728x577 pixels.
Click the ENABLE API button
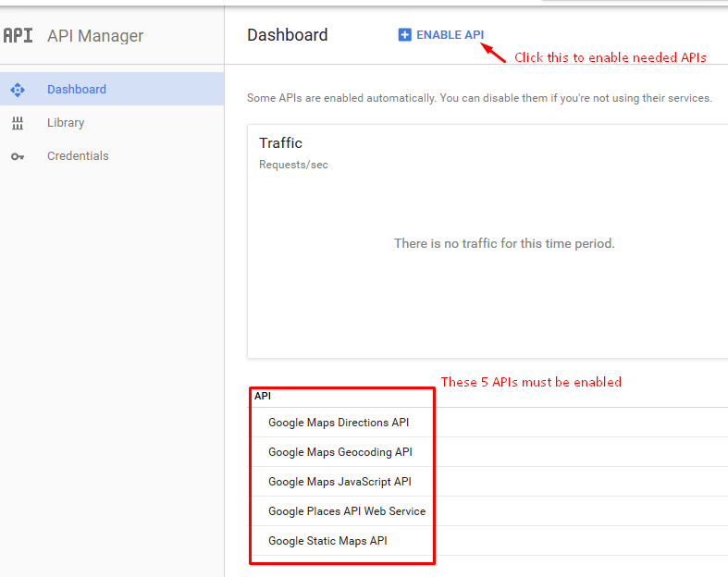coord(441,35)
